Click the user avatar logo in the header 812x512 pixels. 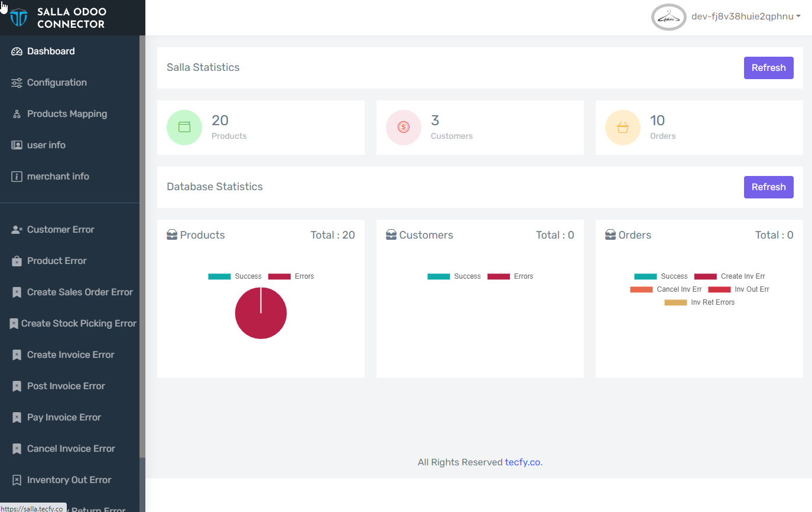668,17
